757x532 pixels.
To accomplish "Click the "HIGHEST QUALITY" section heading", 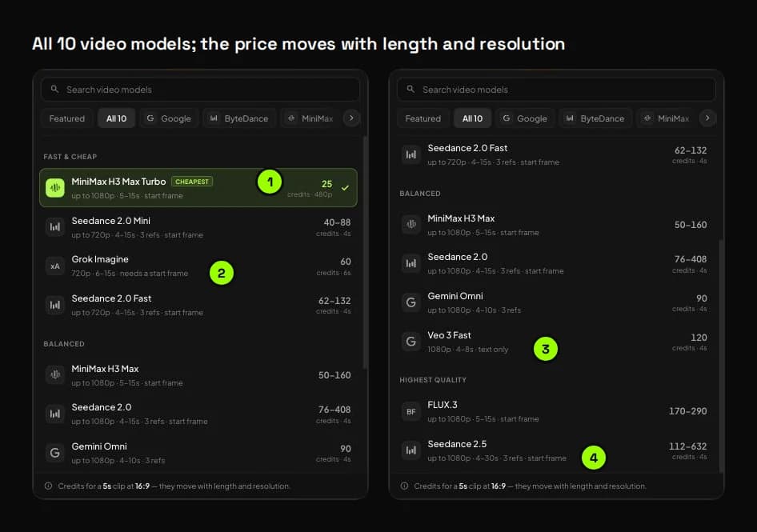I will point(433,380).
